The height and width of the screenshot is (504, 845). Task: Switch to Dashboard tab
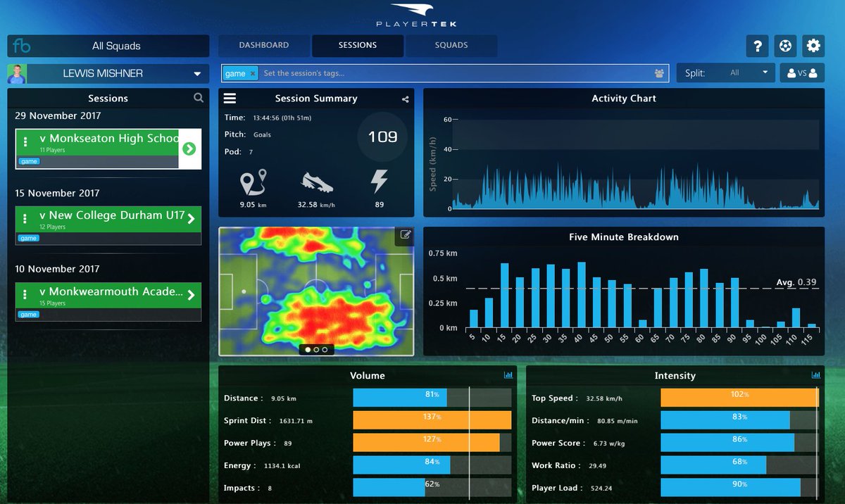tap(264, 45)
